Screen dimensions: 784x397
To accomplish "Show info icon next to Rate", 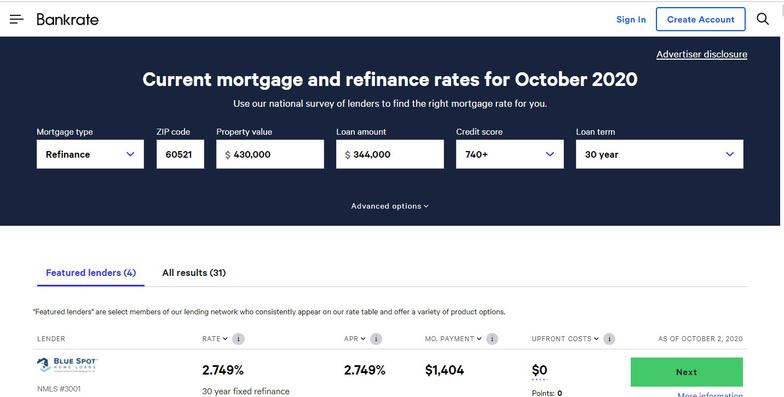I will click(x=238, y=339).
